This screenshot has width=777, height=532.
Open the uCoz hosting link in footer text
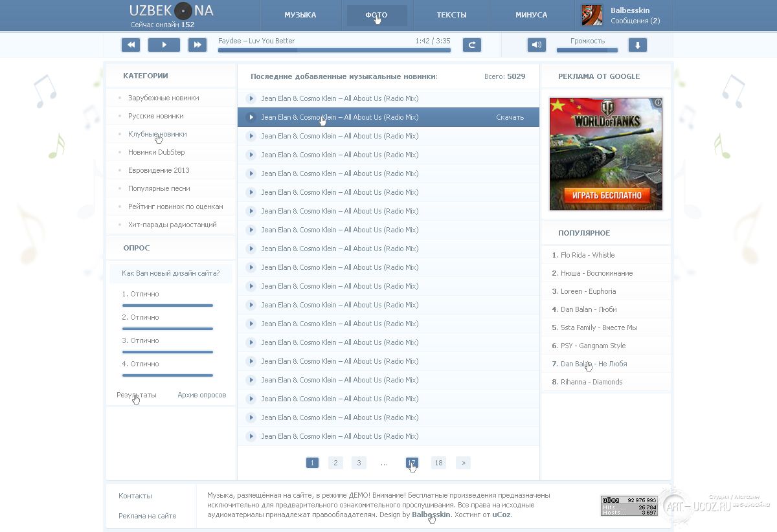[502, 515]
